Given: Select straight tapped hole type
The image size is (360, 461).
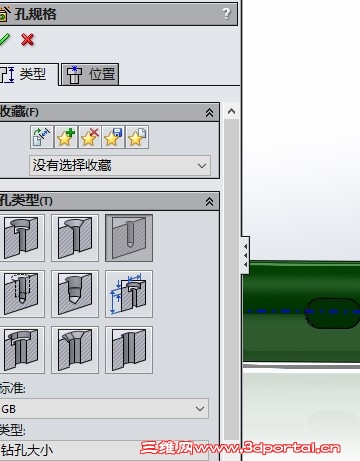Looking at the screenshot, I should 22,294.
